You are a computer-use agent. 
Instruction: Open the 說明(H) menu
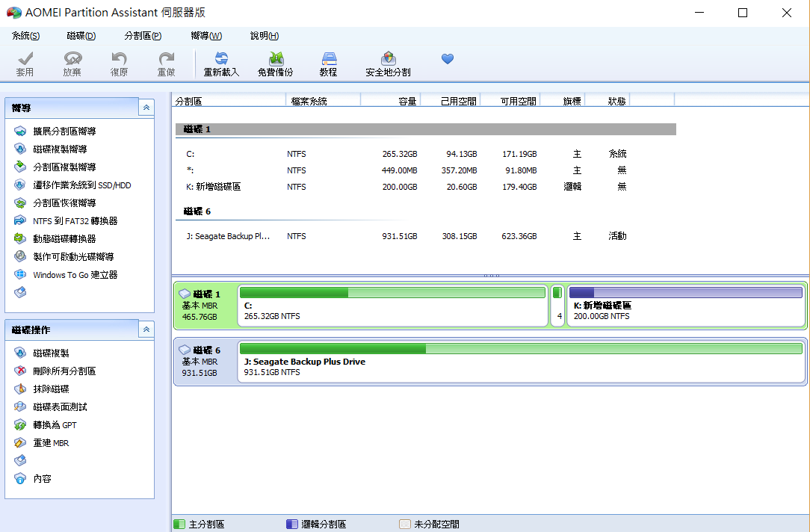[x=265, y=36]
